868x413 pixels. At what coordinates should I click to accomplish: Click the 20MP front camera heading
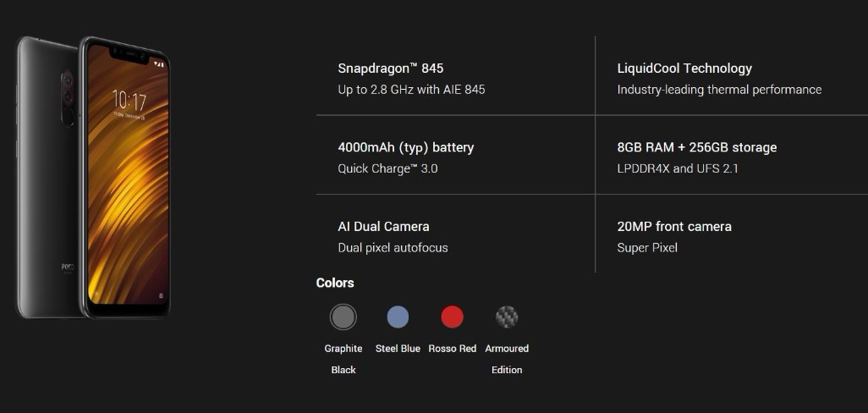[674, 227]
